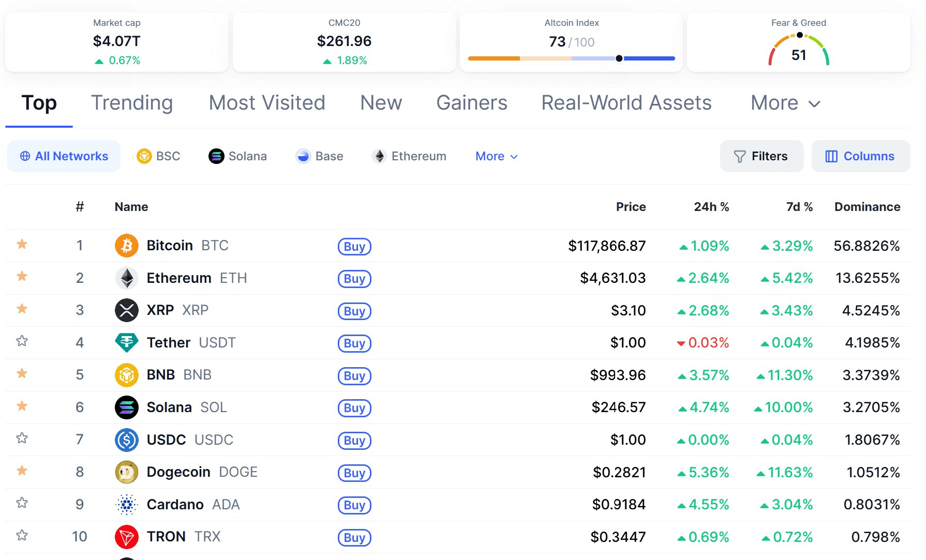Screen dimensions: 926x560
Task: Toggle watchlist star for BNB
Action: 22,373
